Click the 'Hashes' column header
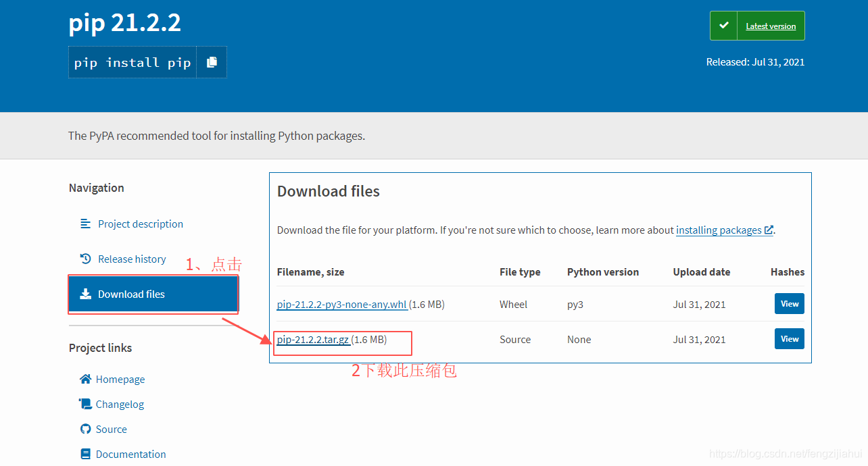Viewport: 868px width, 466px height. pyautogui.click(x=788, y=271)
